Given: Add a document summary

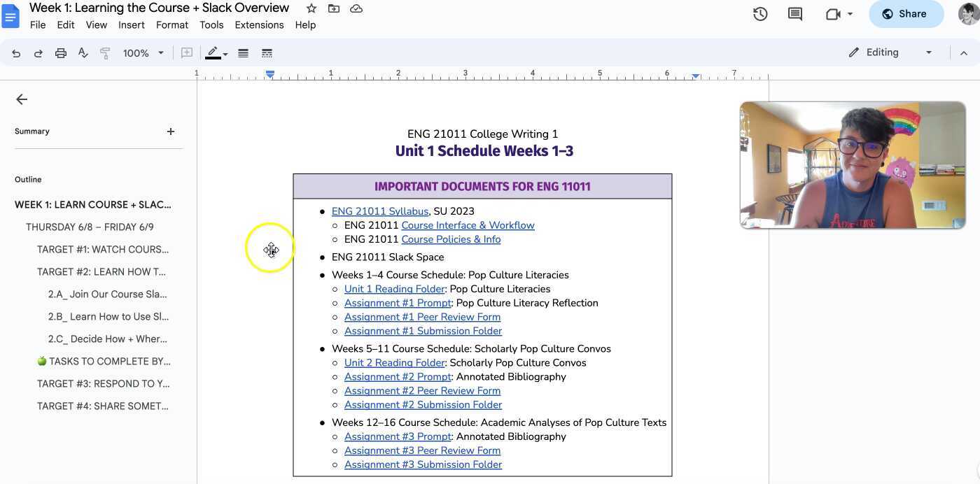Looking at the screenshot, I should pyautogui.click(x=170, y=131).
